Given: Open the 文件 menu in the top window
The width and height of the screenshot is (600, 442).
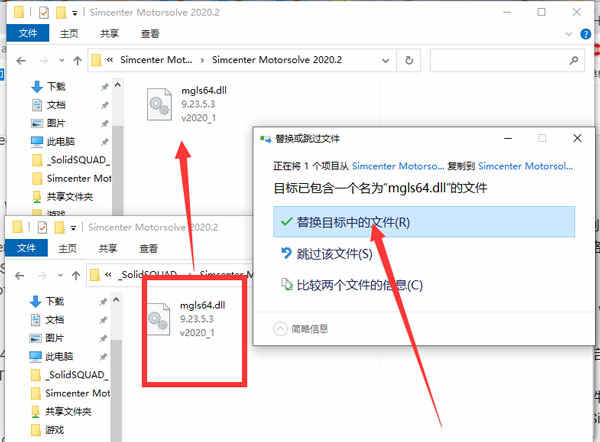Looking at the screenshot, I should point(28,33).
